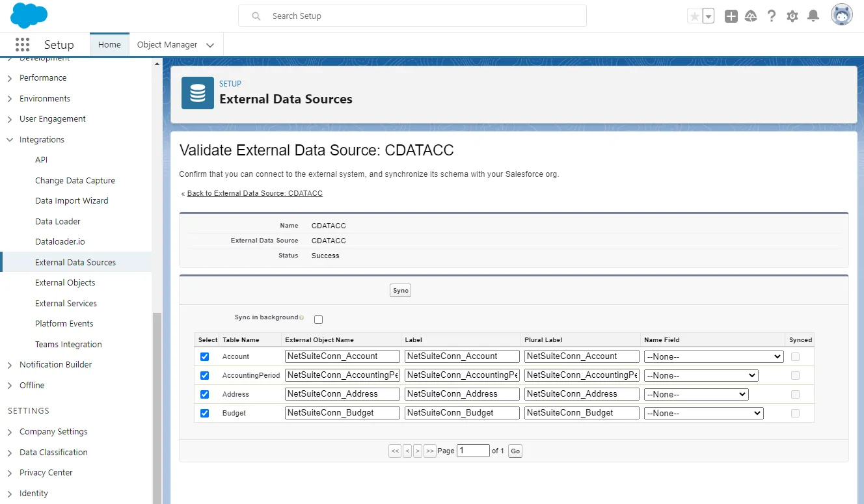Click the global create plus icon
This screenshot has height=504, width=864.
(731, 15)
